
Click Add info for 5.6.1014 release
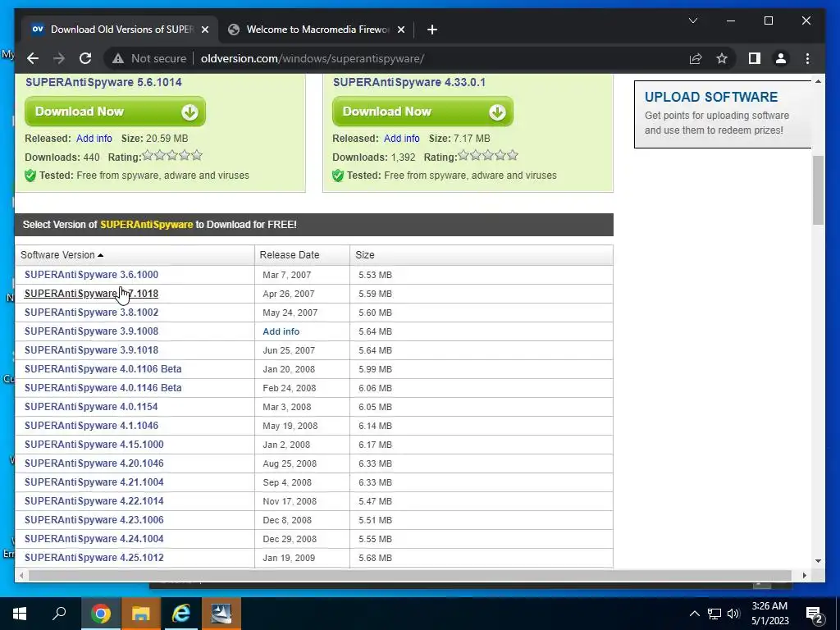(94, 138)
